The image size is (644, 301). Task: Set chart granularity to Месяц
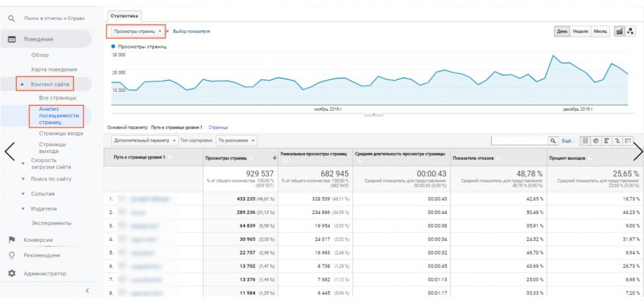pos(600,31)
